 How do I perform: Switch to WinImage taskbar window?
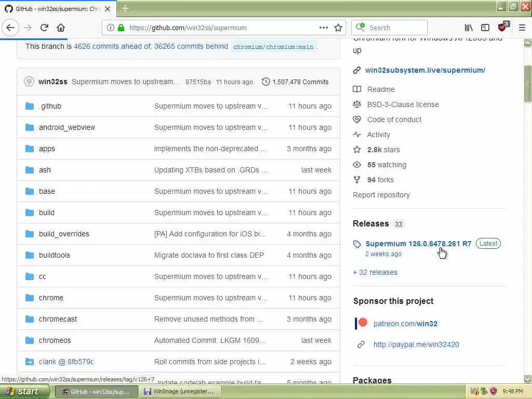[179, 392]
